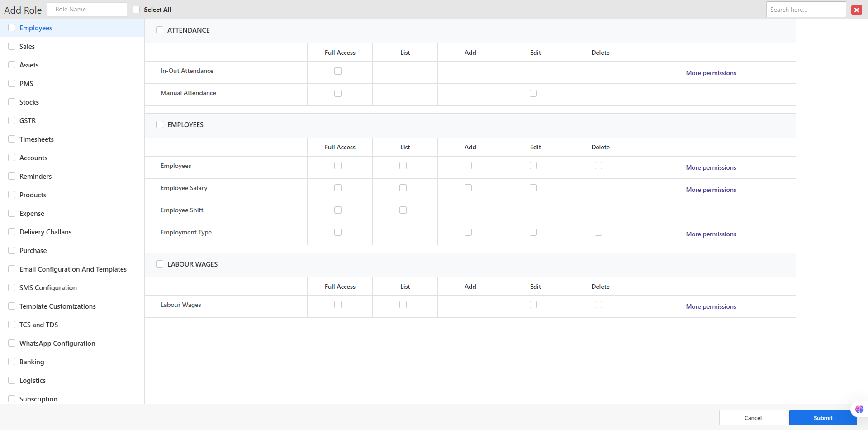Switch to WhatsApp Configuration module
This screenshot has width=868, height=430.
pyautogui.click(x=57, y=344)
